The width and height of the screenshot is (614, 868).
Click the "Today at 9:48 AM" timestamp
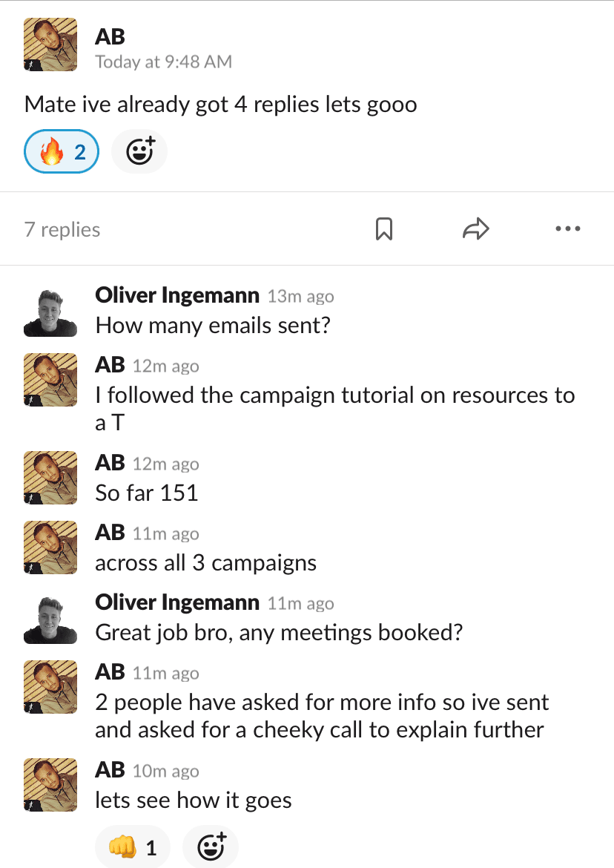click(163, 62)
